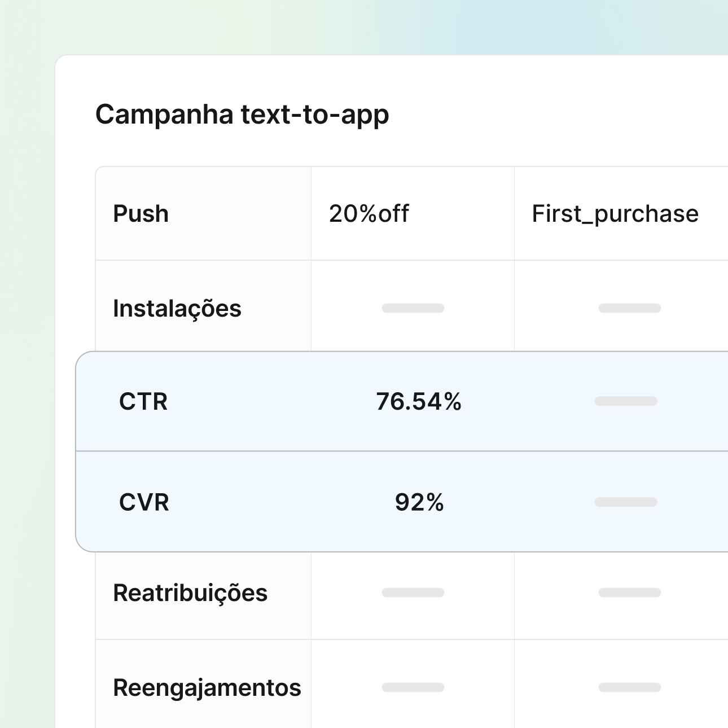728x728 pixels.
Task: Click Reatribuições placeholder in First_purchase column
Action: coord(630,593)
